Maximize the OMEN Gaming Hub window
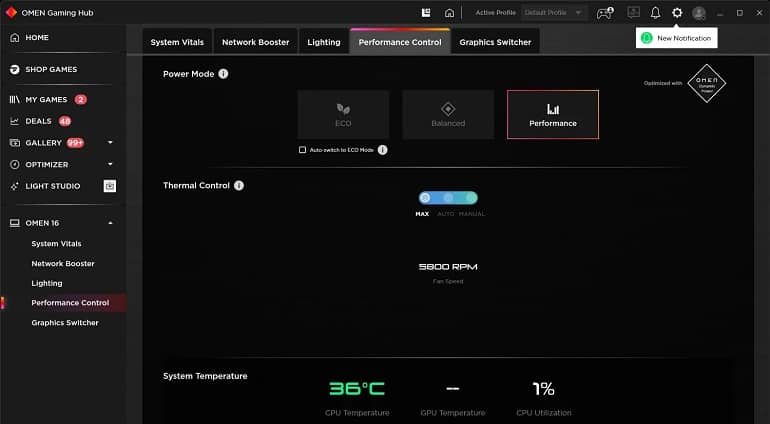This screenshot has width=770, height=424. [740, 13]
